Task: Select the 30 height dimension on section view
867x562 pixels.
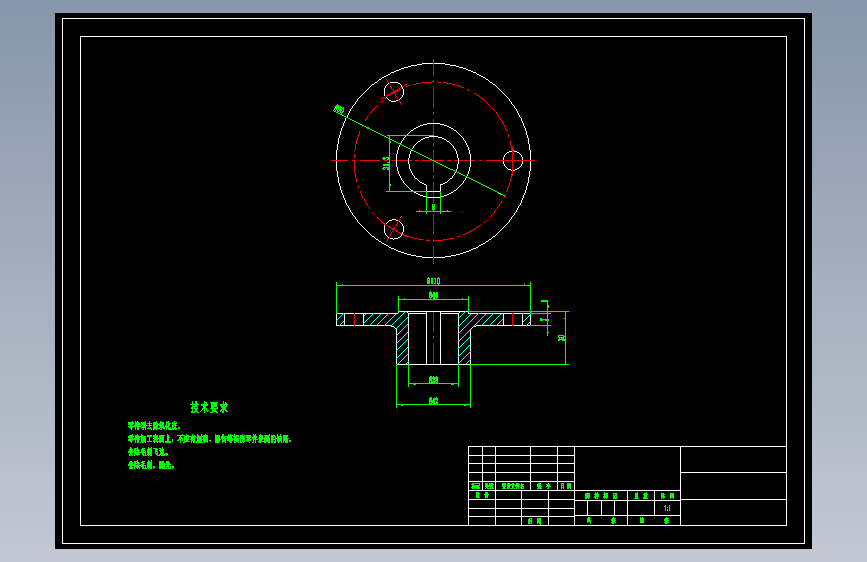Action: (x=561, y=337)
